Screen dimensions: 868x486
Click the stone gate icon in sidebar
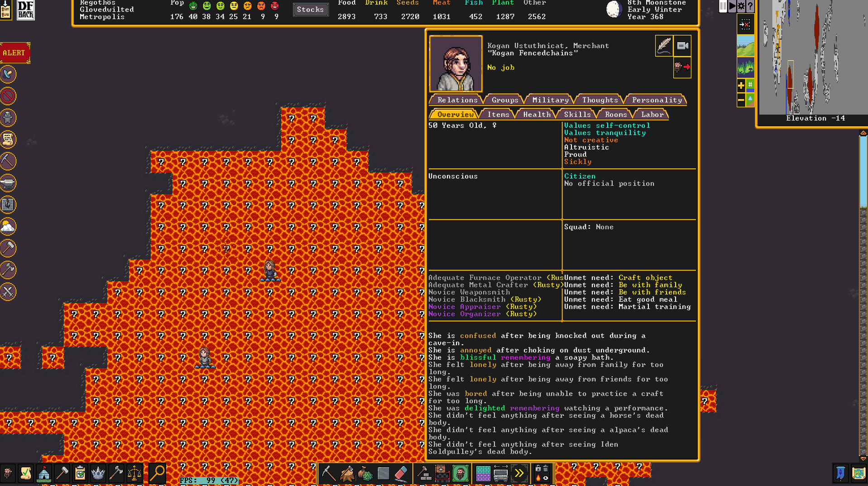8,205
